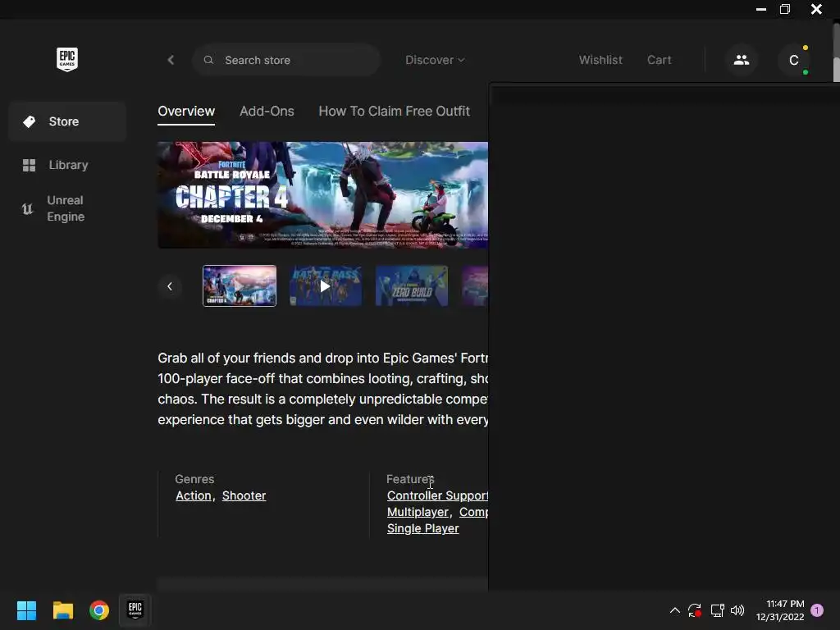This screenshot has width=840, height=630.
Task: Open the Windows Start menu
Action: pos(26,610)
